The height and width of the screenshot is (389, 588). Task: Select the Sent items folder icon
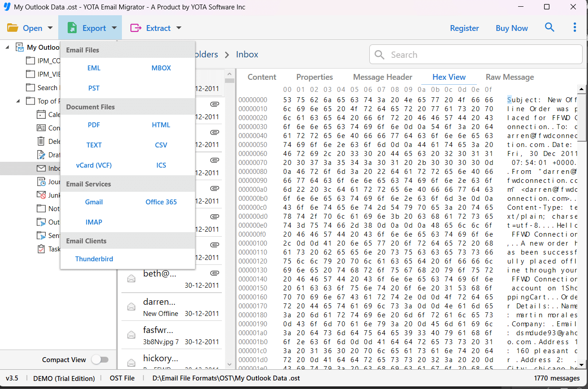(41, 235)
